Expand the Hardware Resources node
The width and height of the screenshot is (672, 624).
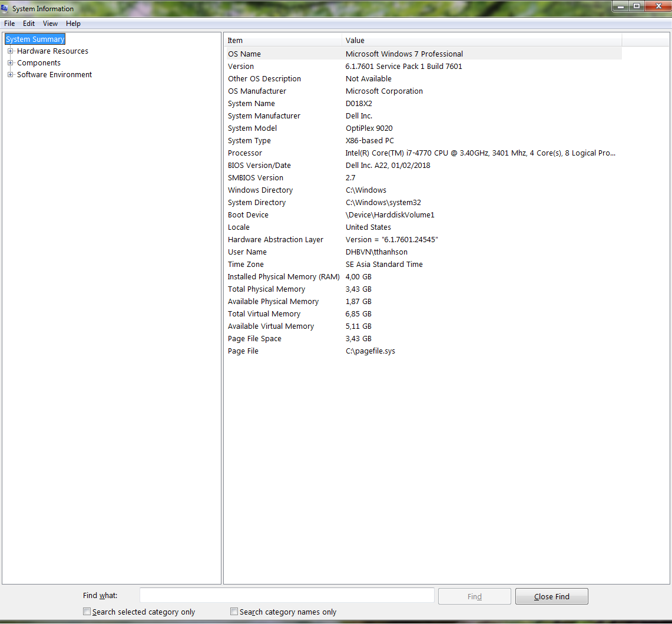tap(10, 51)
